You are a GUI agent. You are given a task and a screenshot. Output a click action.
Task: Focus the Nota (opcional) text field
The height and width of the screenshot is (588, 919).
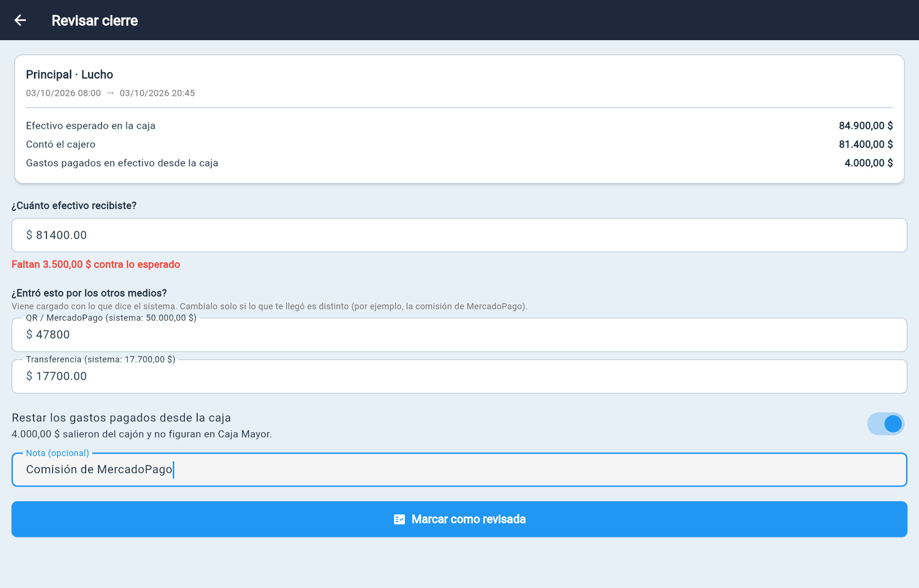pyautogui.click(x=459, y=470)
